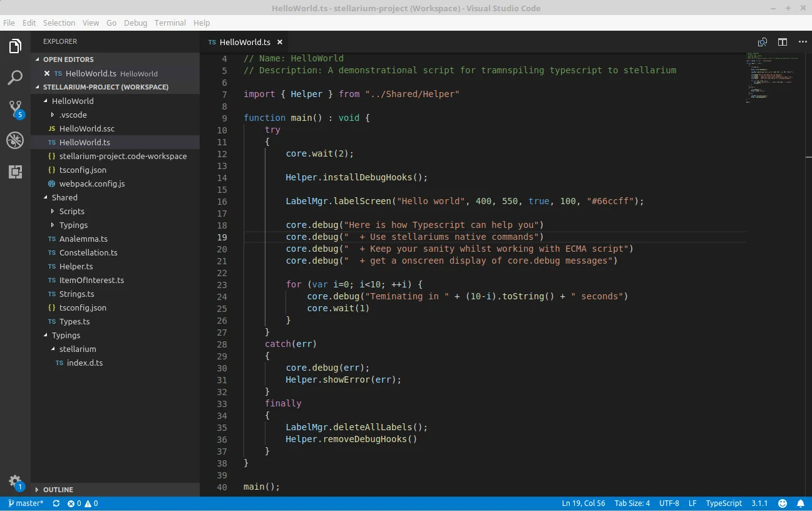Expand the Outline section
The width and height of the screenshot is (812, 511).
click(x=115, y=490)
